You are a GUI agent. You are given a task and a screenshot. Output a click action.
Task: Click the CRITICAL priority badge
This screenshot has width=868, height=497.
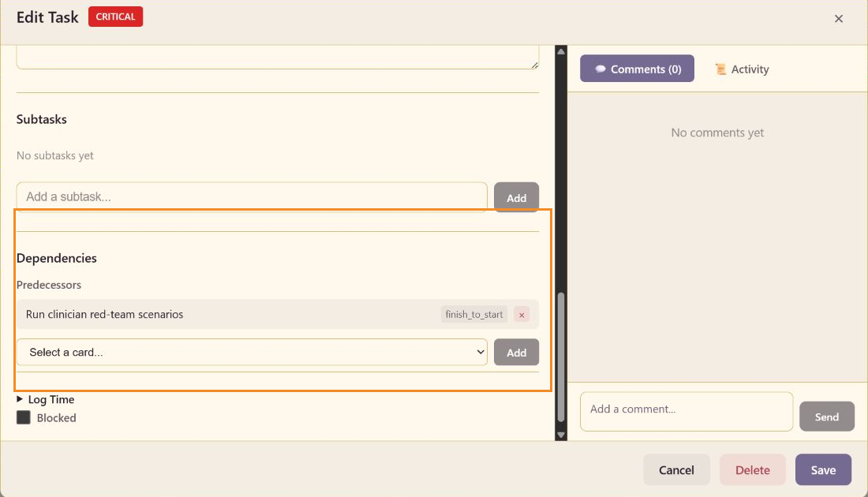coord(115,17)
